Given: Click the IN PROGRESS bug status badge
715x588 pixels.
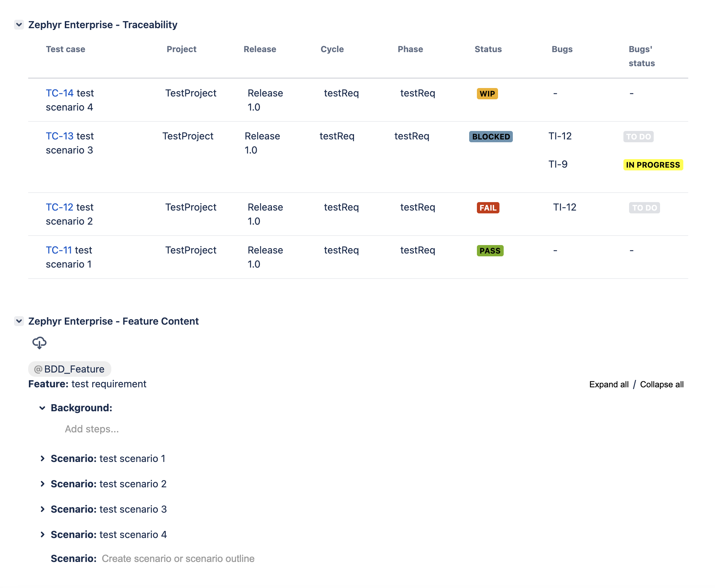Looking at the screenshot, I should [x=653, y=165].
